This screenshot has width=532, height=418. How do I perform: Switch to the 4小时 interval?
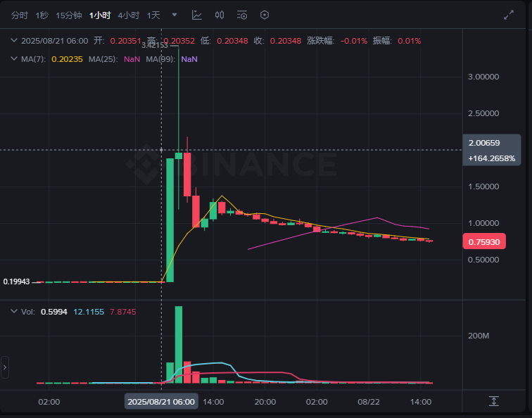coord(129,15)
